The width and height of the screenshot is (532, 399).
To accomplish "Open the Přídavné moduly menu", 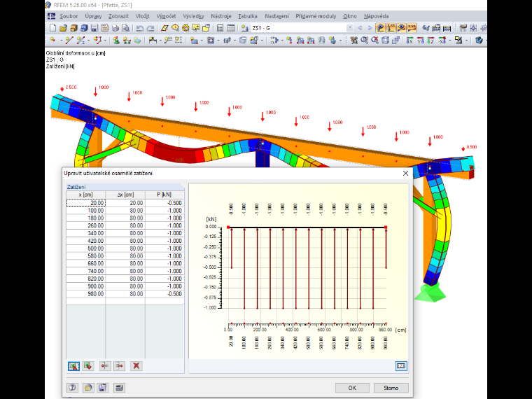I will [316, 16].
